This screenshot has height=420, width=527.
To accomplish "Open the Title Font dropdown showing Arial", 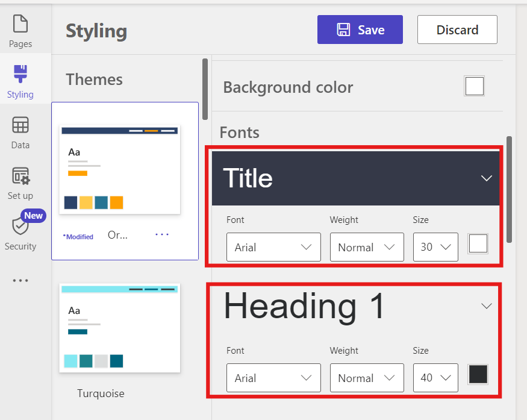I will (273, 247).
